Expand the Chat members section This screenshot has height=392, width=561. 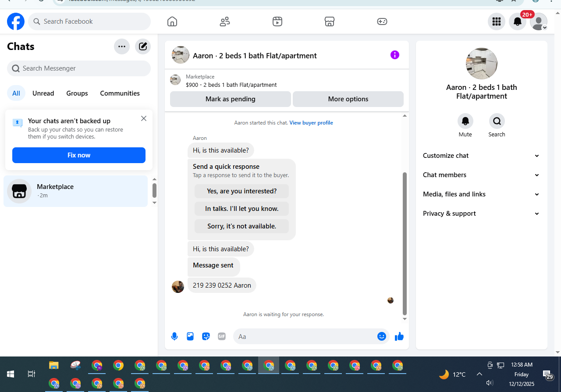482,175
